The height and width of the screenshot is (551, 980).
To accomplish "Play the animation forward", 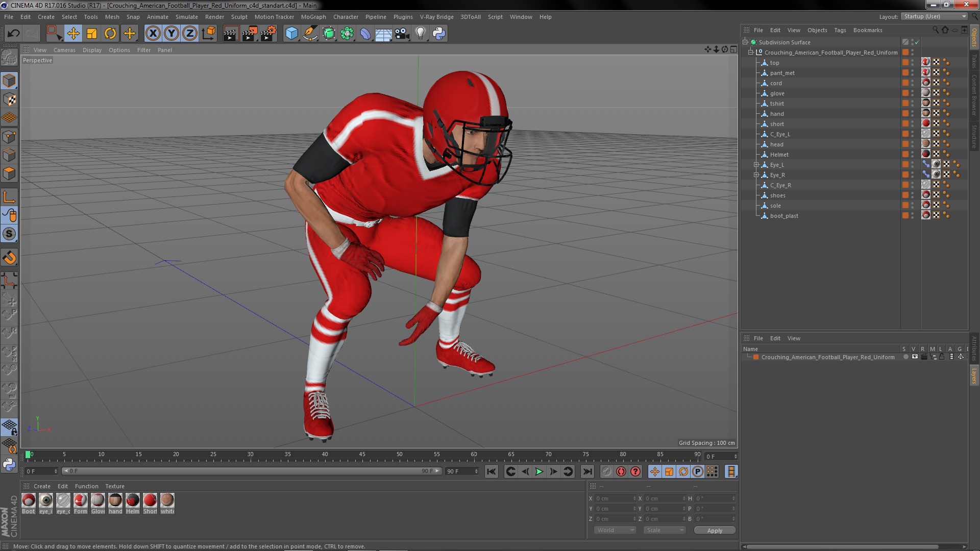I will pyautogui.click(x=539, y=471).
